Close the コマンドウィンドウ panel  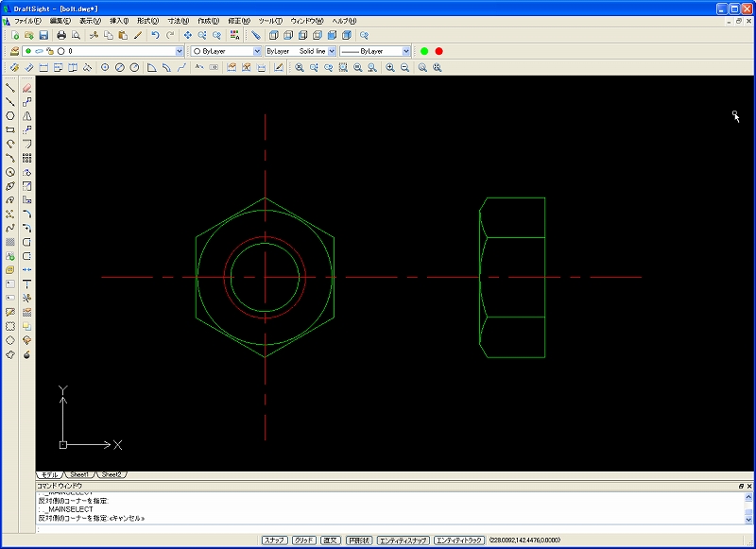(749, 487)
